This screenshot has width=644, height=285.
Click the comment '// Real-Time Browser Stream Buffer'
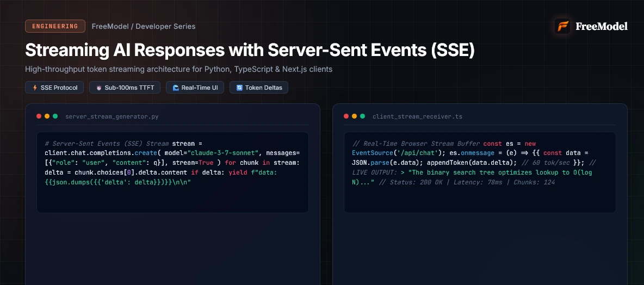point(416,144)
